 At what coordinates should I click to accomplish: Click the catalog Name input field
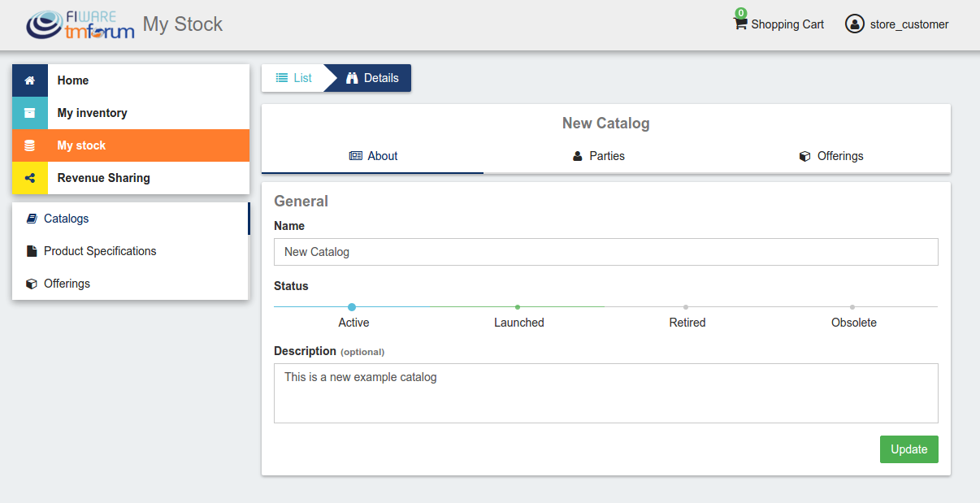606,252
